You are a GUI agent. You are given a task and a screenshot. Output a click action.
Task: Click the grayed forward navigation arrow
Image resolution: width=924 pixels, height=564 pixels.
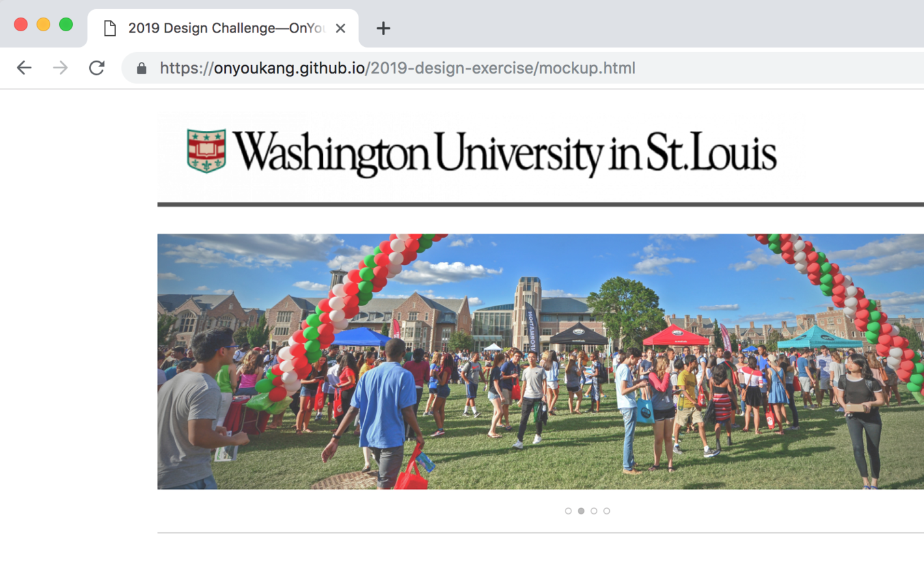coord(61,68)
